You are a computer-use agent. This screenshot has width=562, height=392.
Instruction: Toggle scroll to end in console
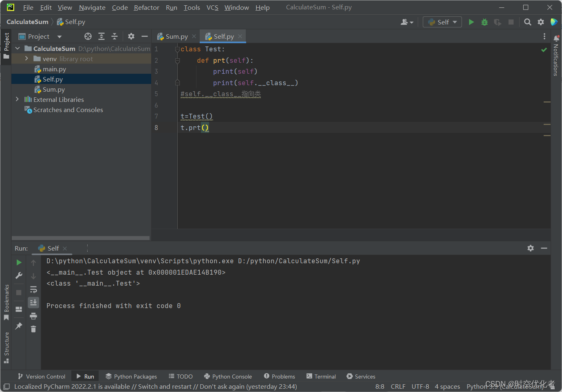pos(33,302)
